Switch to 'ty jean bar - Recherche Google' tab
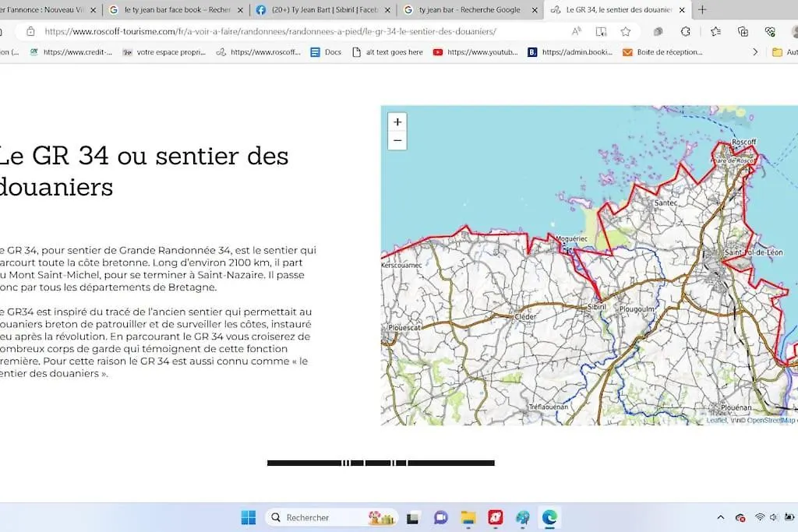798x532 pixels. point(469,9)
